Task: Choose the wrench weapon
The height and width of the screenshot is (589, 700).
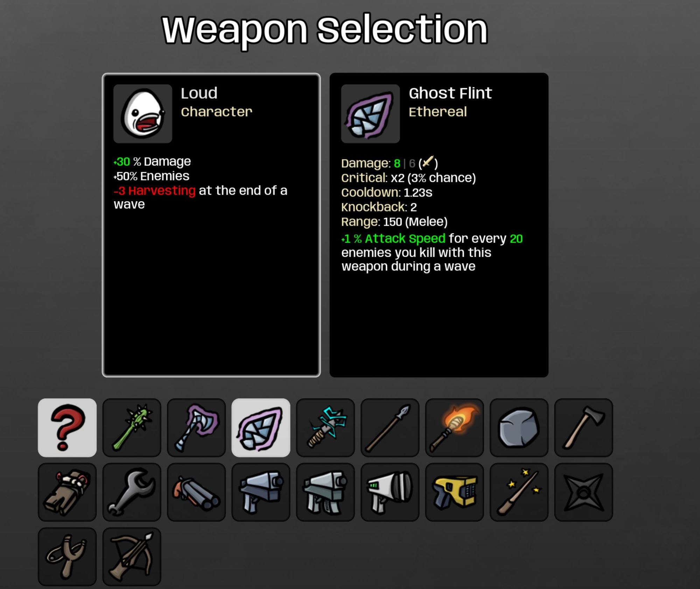Action: point(132,492)
